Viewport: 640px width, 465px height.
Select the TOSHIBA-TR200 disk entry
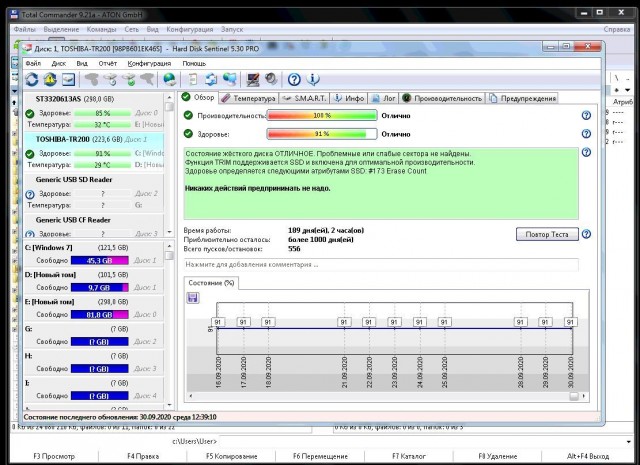[94, 151]
